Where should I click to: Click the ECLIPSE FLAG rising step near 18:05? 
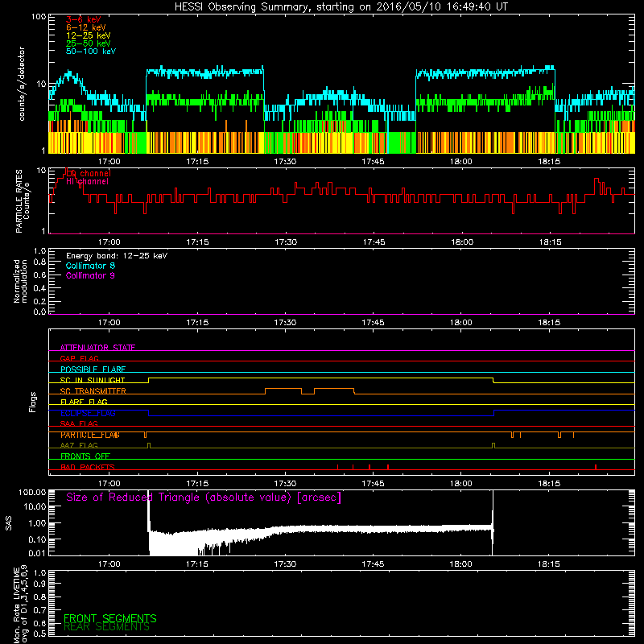click(493, 413)
